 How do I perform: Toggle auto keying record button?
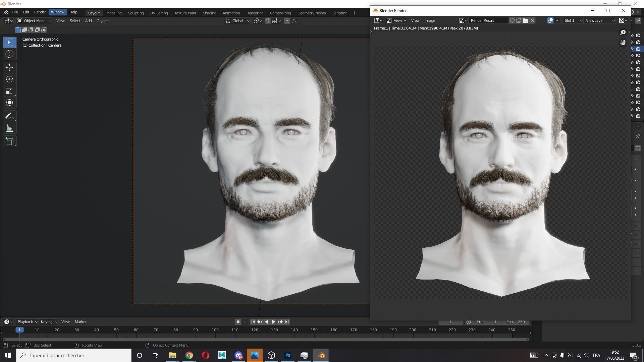click(x=238, y=322)
